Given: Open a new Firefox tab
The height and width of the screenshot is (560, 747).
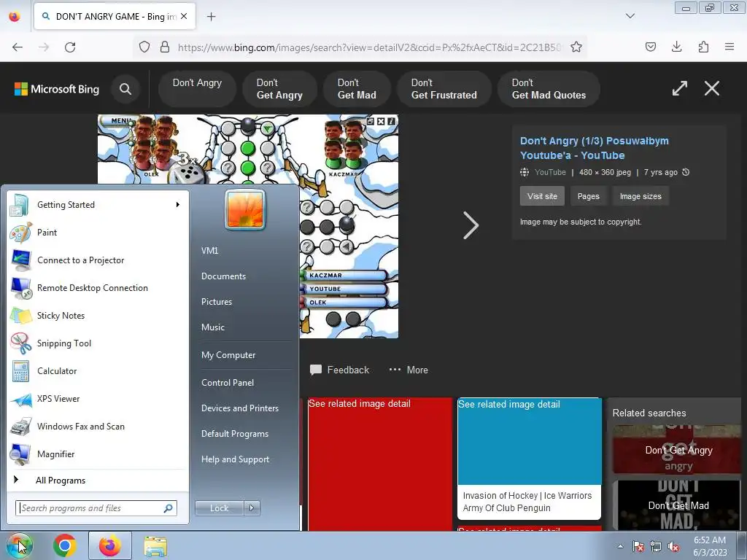Looking at the screenshot, I should click(211, 17).
